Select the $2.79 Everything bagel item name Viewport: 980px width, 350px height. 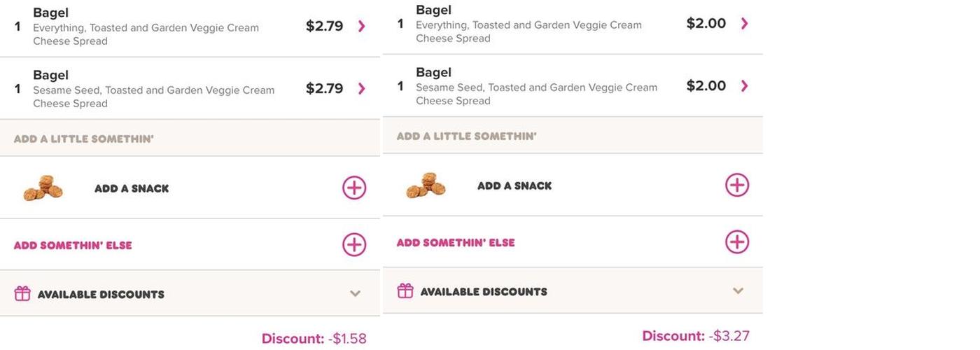(50, 13)
